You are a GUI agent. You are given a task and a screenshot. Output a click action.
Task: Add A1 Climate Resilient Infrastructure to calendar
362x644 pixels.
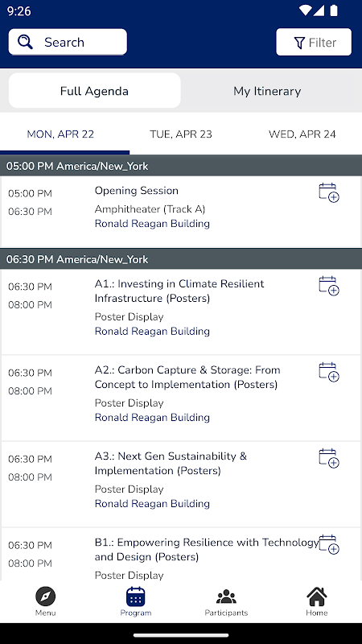click(x=329, y=286)
